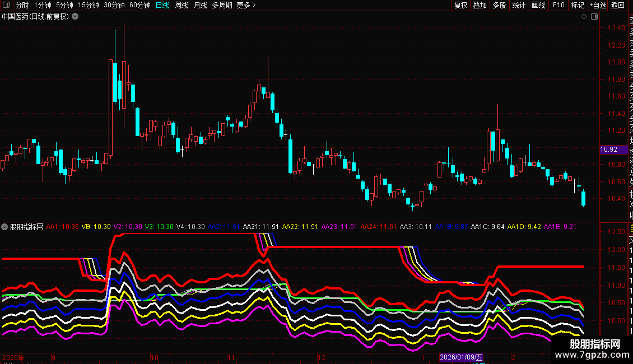Switch to 周线 weekly chart
The image size is (633, 364).
181,5
